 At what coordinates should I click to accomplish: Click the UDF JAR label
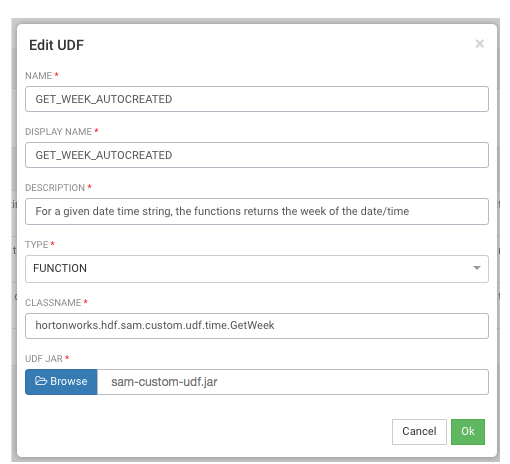44,359
